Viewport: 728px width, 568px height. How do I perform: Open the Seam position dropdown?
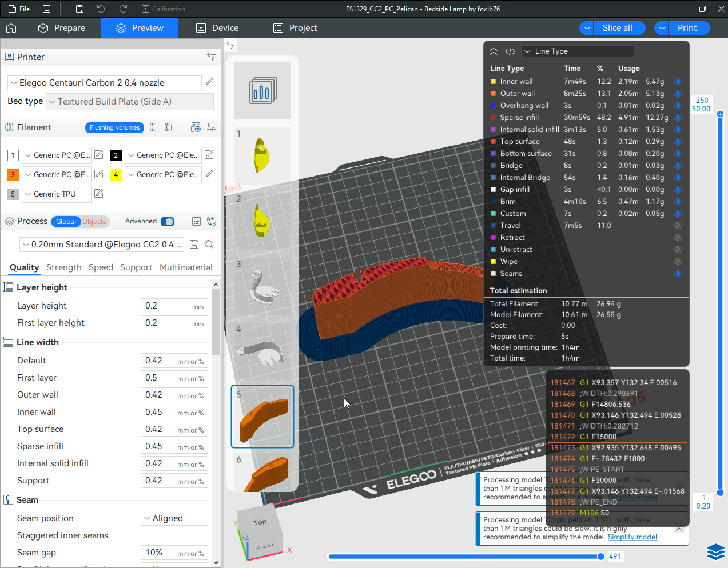(x=174, y=518)
